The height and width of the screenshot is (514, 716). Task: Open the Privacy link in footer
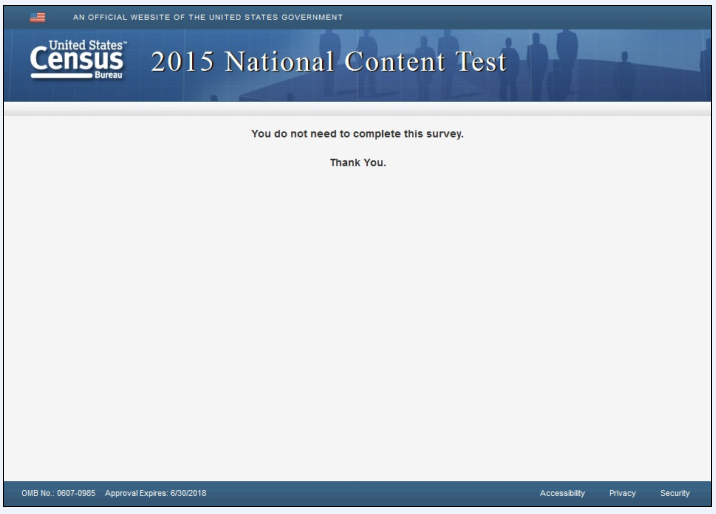[622, 493]
